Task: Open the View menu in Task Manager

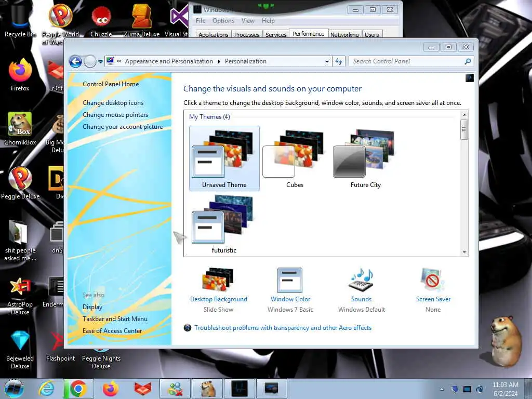Action: 248,21
